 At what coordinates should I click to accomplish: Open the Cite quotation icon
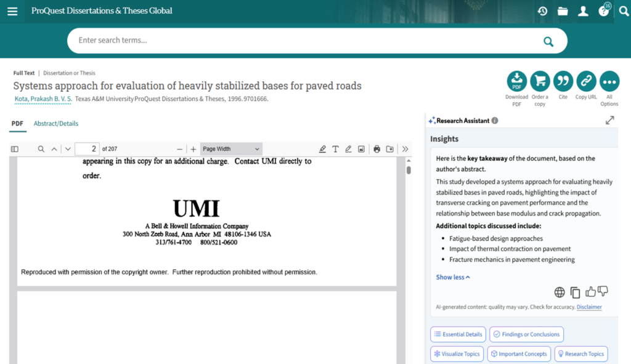point(563,81)
